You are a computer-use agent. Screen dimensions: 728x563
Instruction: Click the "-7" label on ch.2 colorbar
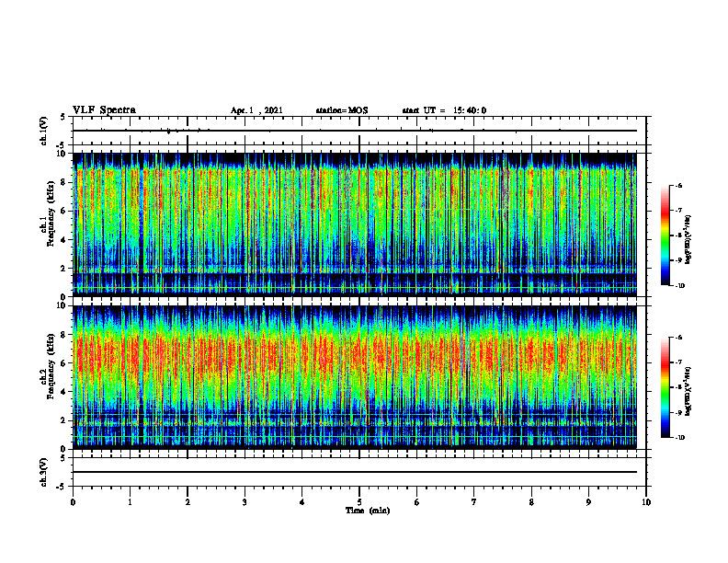678,362
